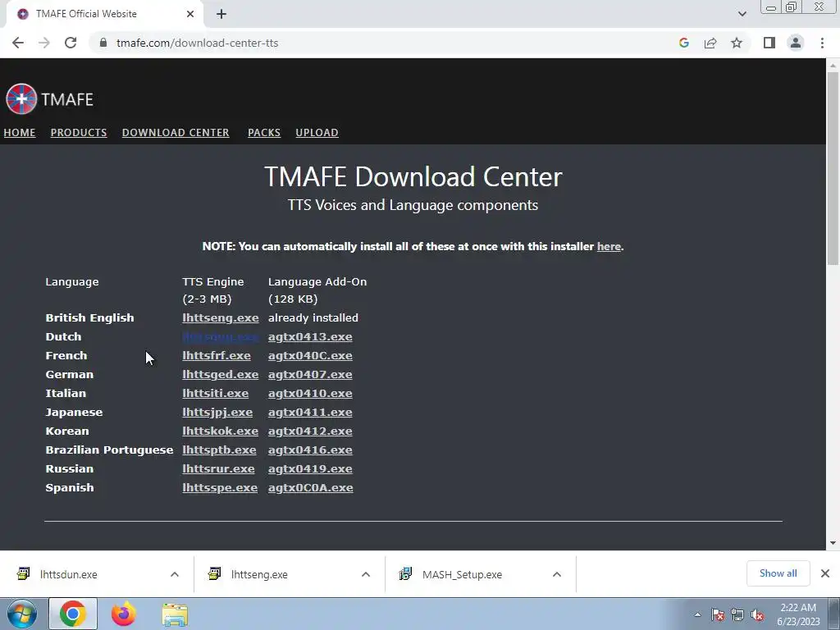The image size is (840, 630).
Task: Download lhttsspe.exe Spanish engine
Action: coord(220,487)
